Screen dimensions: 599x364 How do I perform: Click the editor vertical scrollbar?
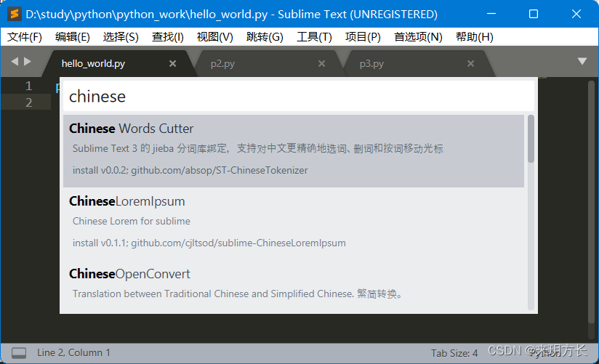pos(591,201)
